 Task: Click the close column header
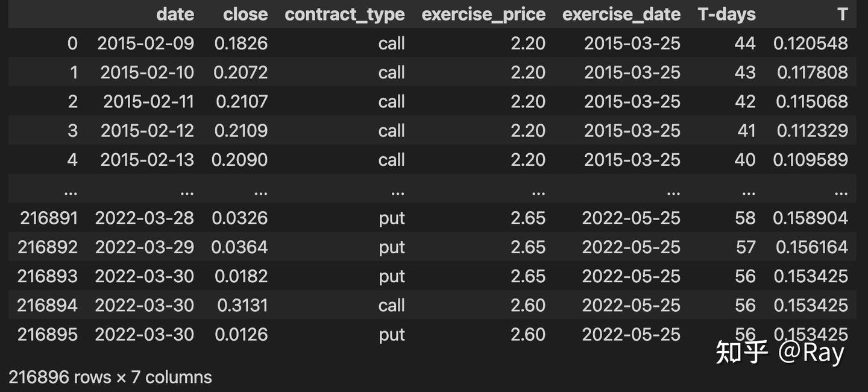245,14
